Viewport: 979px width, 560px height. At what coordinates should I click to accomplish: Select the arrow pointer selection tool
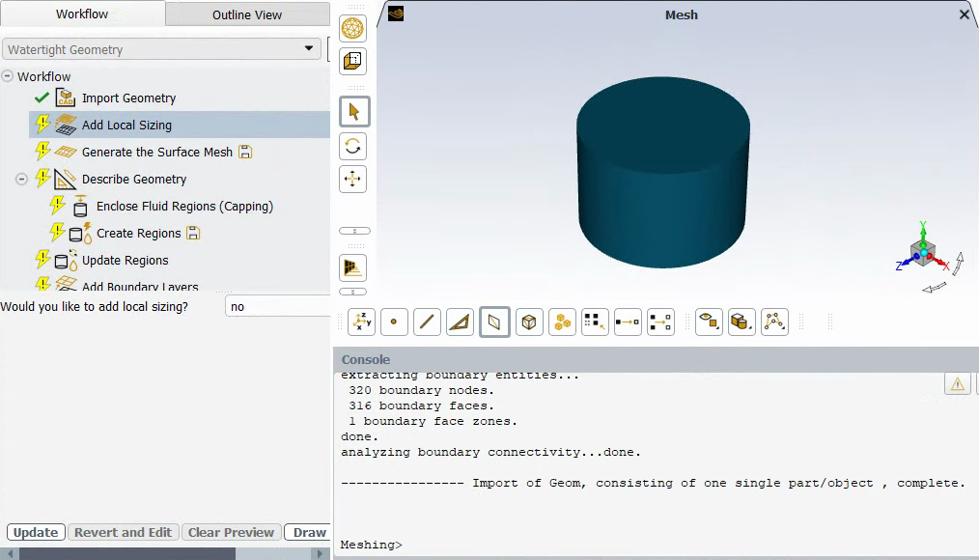[x=353, y=112]
